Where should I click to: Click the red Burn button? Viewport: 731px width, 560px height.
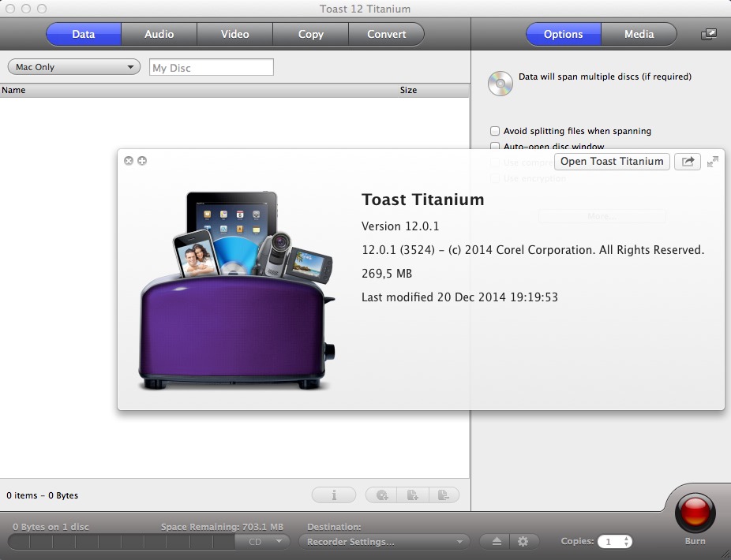695,513
